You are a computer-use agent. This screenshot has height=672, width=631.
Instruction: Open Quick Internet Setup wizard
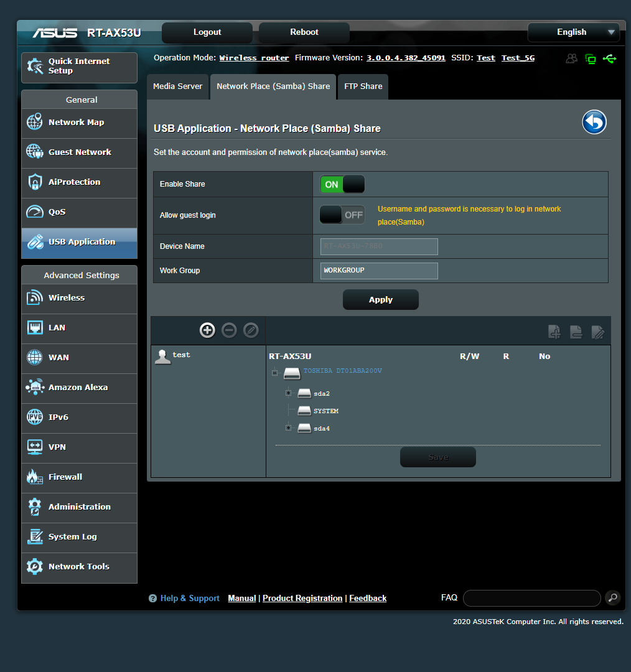(79, 67)
